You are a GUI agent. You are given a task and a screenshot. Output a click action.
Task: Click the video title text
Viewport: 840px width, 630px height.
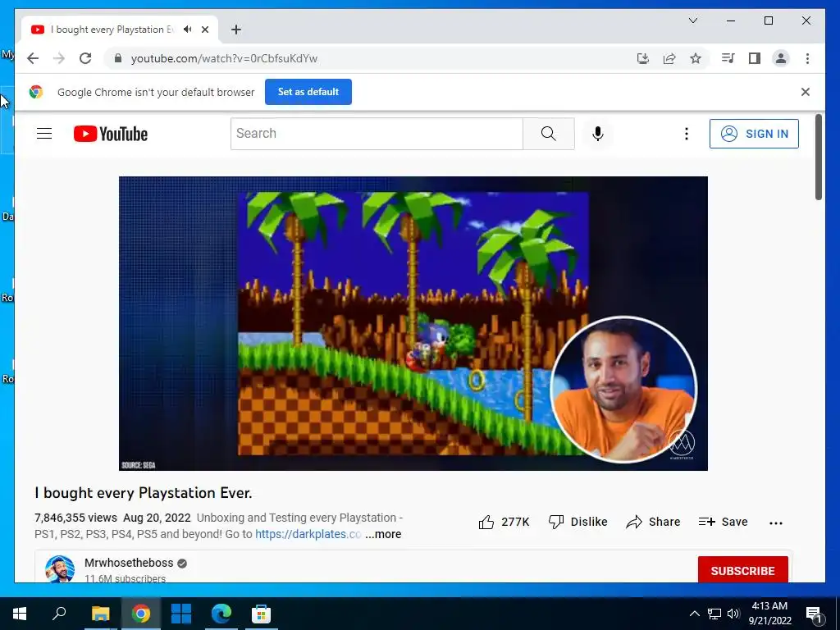(x=143, y=493)
